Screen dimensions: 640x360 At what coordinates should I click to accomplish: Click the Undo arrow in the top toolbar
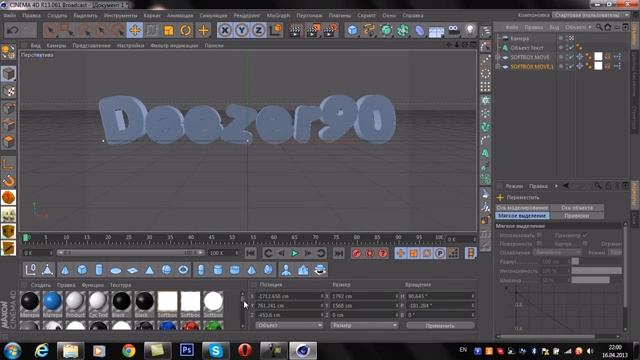pyautogui.click(x=13, y=30)
